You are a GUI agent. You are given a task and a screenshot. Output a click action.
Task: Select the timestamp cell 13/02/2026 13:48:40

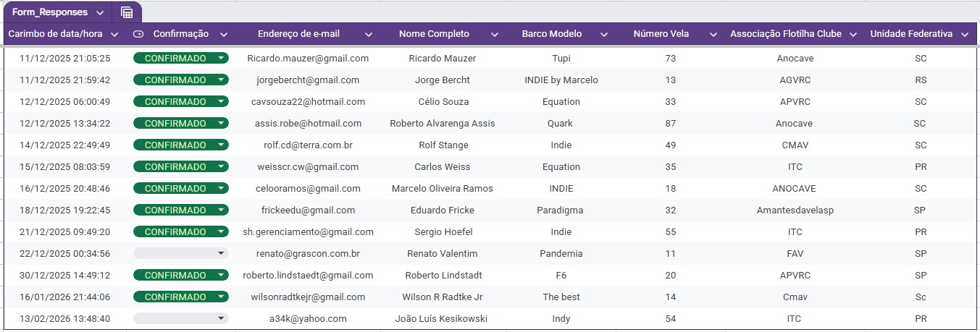(x=65, y=319)
